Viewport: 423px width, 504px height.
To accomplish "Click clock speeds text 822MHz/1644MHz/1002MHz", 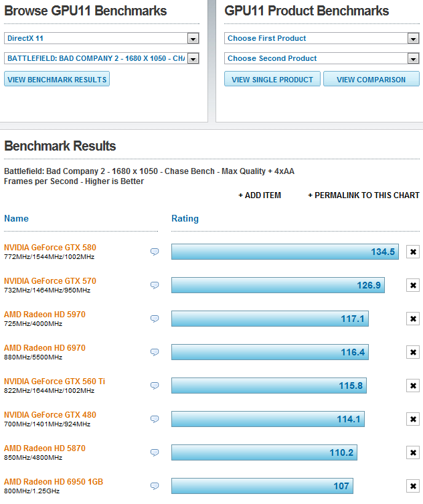I will tap(49, 390).
